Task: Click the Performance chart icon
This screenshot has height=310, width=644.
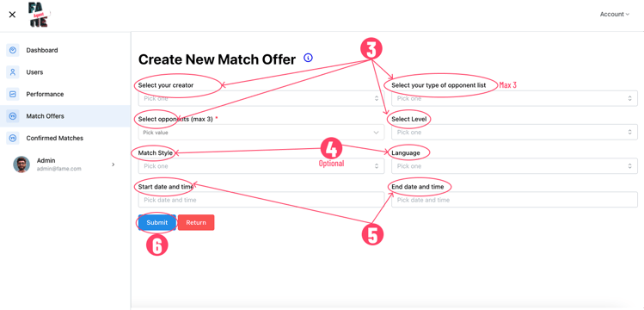Action: click(x=13, y=94)
